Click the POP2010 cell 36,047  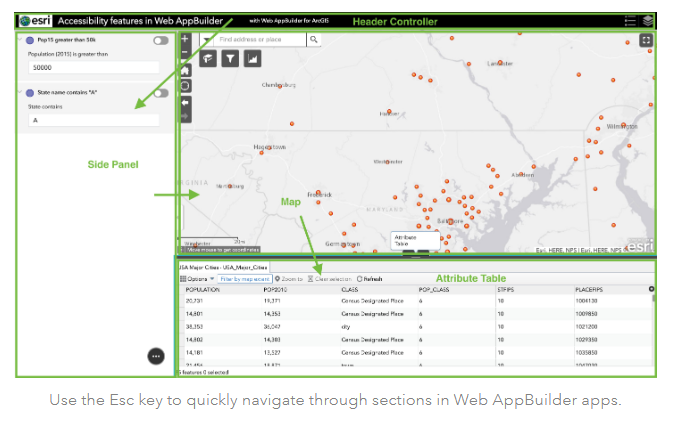(x=272, y=327)
